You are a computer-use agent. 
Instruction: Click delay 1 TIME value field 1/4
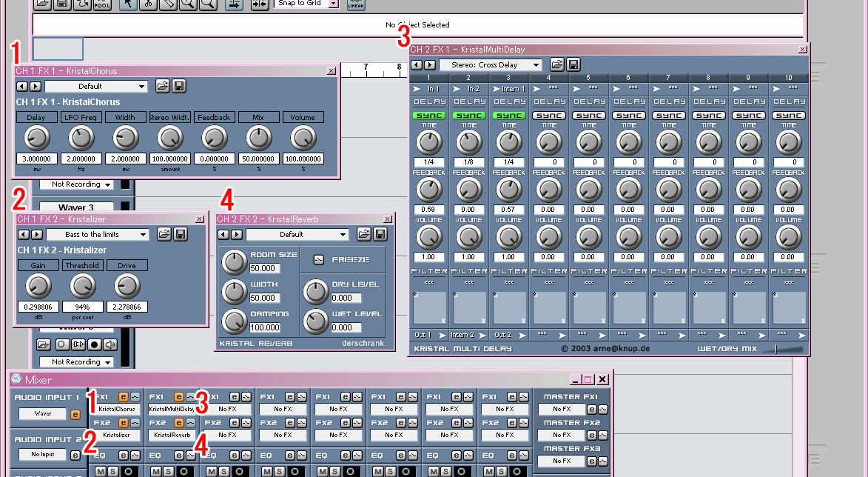click(429, 162)
